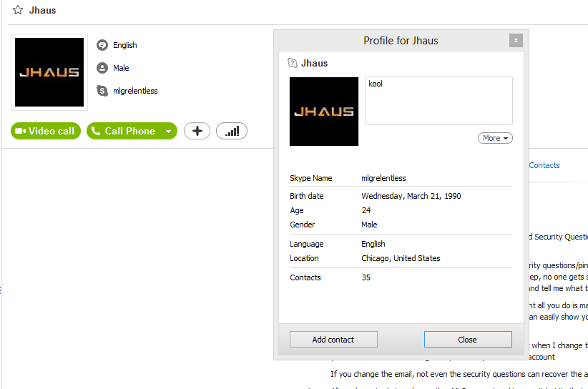This screenshot has height=389, width=588.
Task: Click the Skype logo icon beside mlgrelentless
Action: point(102,91)
